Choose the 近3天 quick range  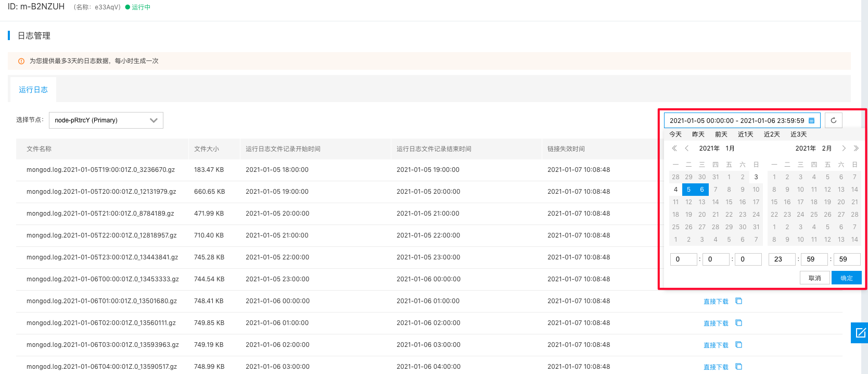tap(798, 134)
